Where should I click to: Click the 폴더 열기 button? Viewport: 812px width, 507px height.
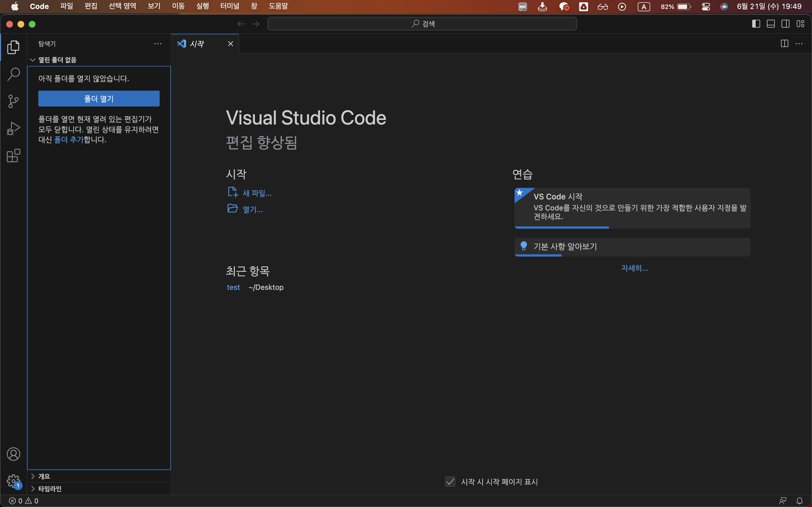98,98
